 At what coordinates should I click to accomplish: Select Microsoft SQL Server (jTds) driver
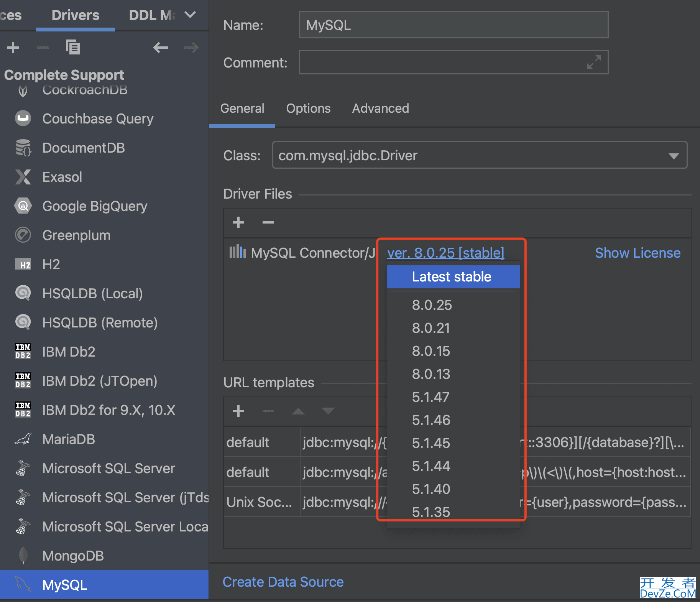coord(104,497)
